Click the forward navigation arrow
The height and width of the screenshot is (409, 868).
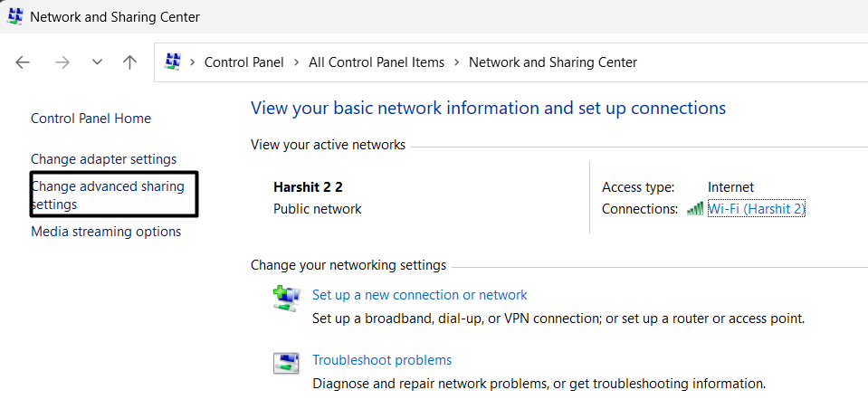tap(62, 62)
